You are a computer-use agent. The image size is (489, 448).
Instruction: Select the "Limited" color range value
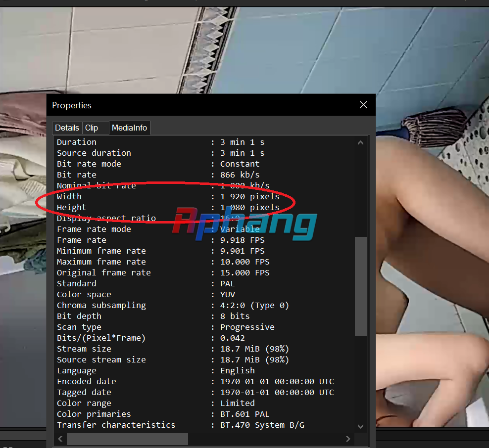(x=238, y=403)
